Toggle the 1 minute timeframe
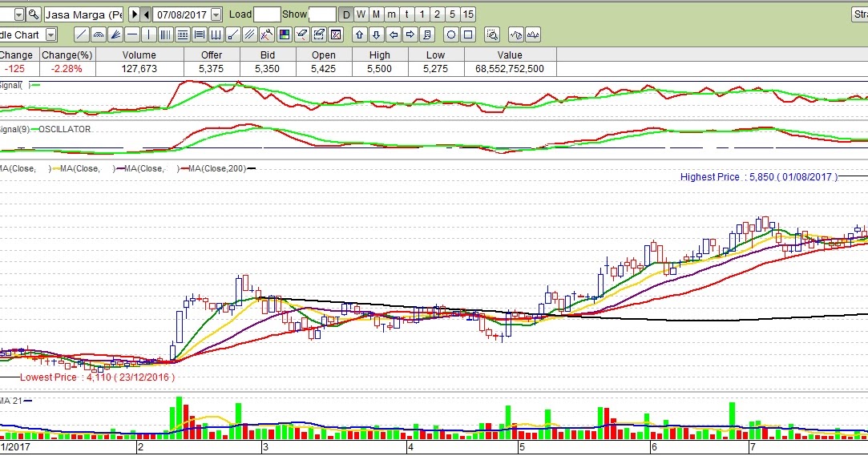This screenshot has width=868, height=456. click(422, 14)
